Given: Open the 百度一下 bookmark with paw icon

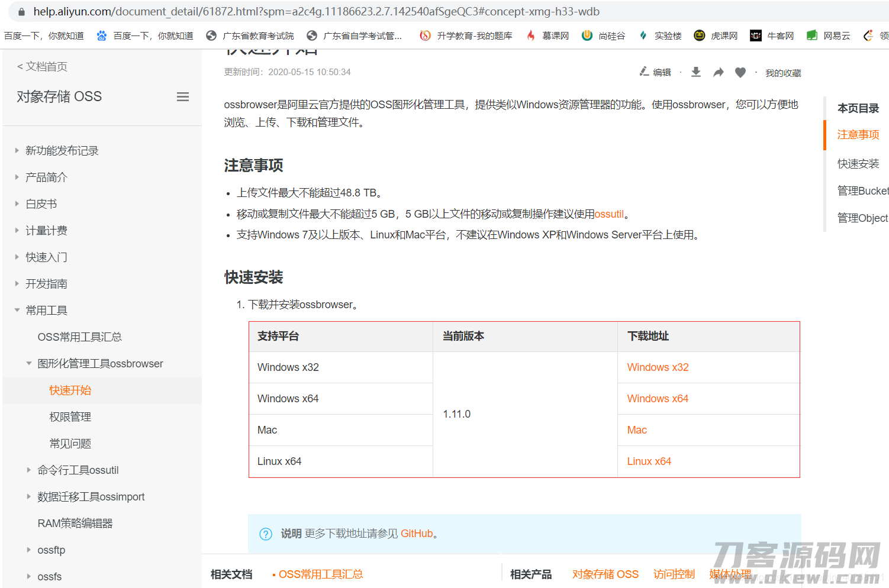Looking at the screenshot, I should pos(145,36).
